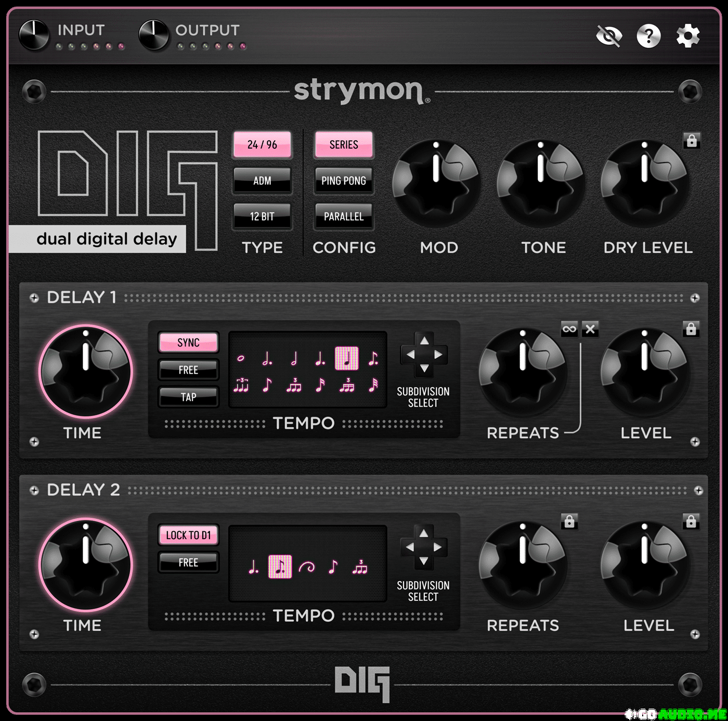Click Delay 2 subdivision select down arrow
Screen dimensions: 728x721
point(424,561)
